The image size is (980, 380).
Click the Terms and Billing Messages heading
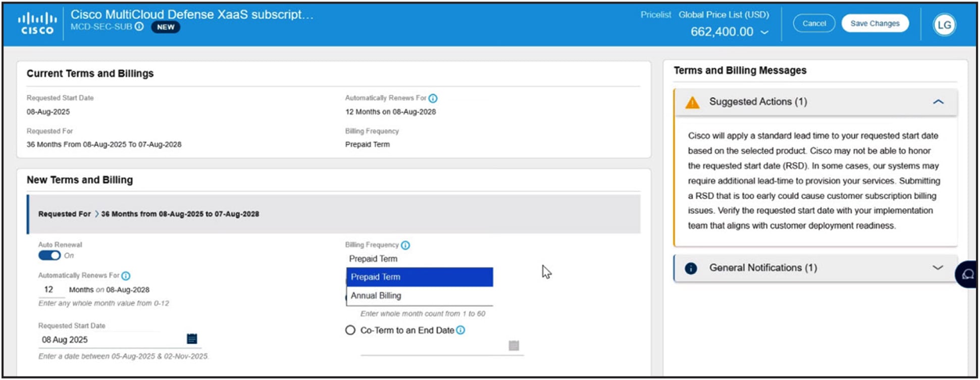coord(740,71)
